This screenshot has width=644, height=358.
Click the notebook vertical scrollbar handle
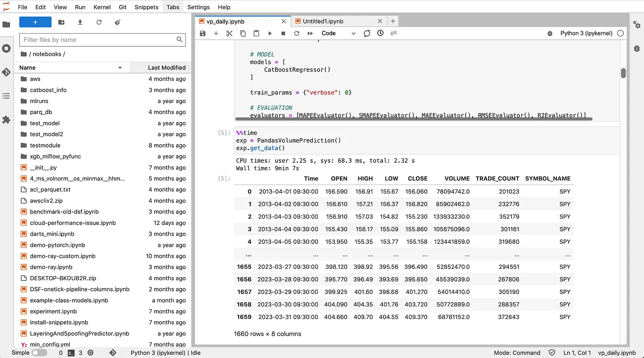[623, 73]
